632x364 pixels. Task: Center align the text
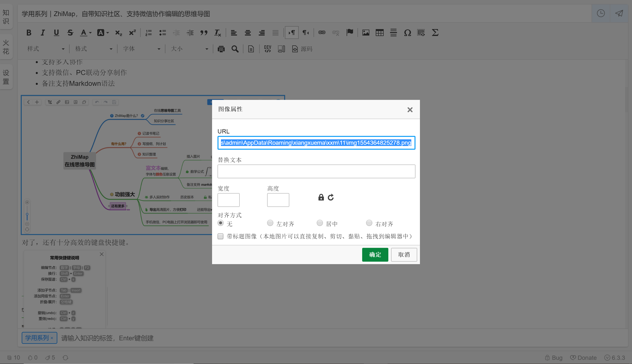[248, 33]
